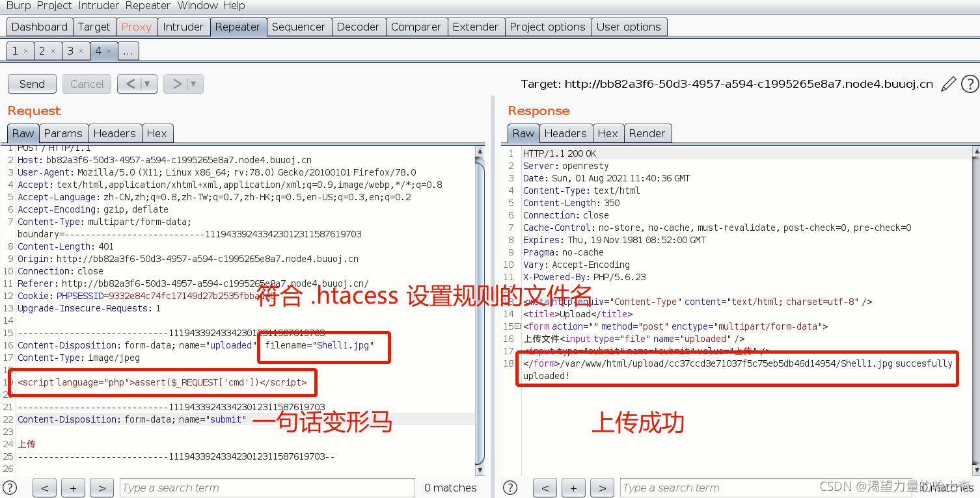This screenshot has width=980, height=498.
Task: Close Repeater tab 1
Action: tap(25, 51)
